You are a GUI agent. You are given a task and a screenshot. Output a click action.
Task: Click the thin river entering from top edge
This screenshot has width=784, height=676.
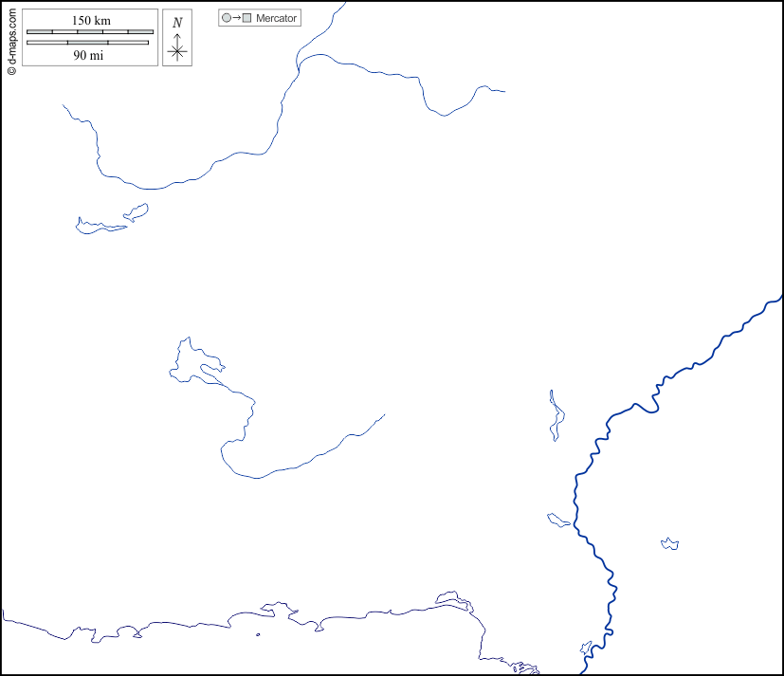[284, 104]
